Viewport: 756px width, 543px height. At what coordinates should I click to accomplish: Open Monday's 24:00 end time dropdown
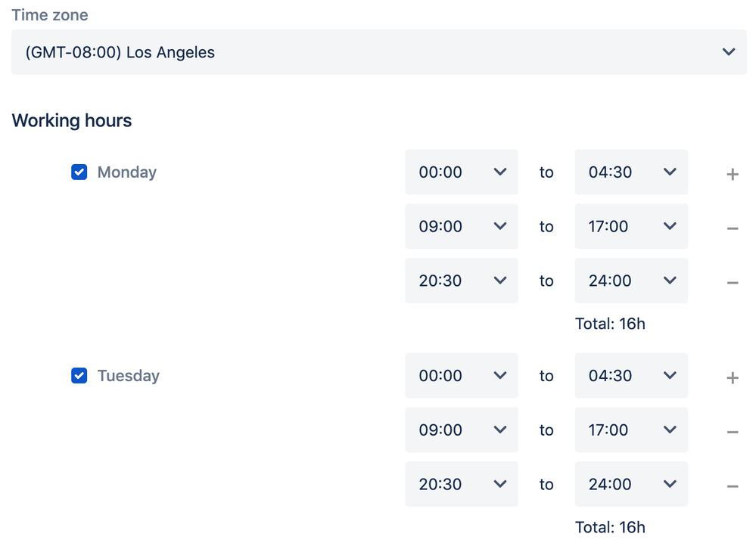pyautogui.click(x=631, y=281)
